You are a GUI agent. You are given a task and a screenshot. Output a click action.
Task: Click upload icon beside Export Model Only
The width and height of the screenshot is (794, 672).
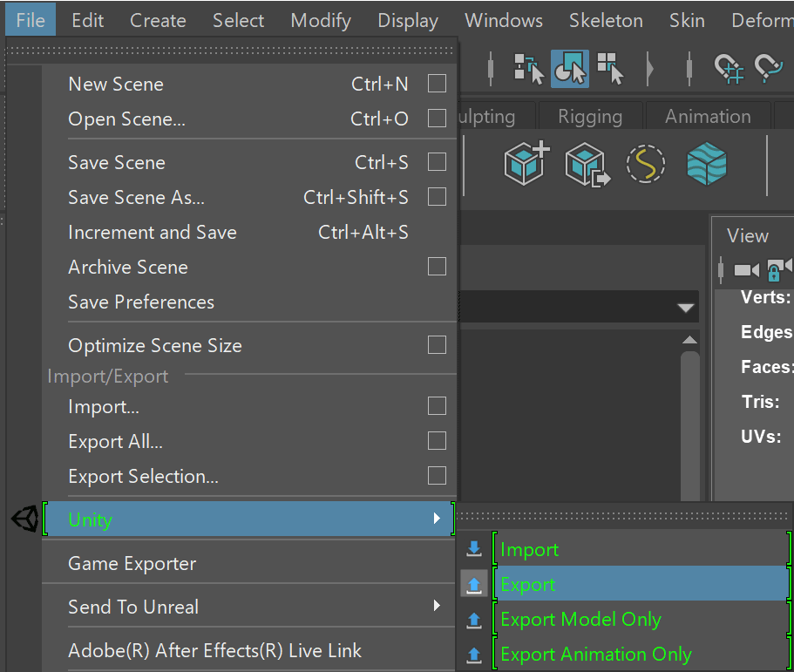coord(474,619)
